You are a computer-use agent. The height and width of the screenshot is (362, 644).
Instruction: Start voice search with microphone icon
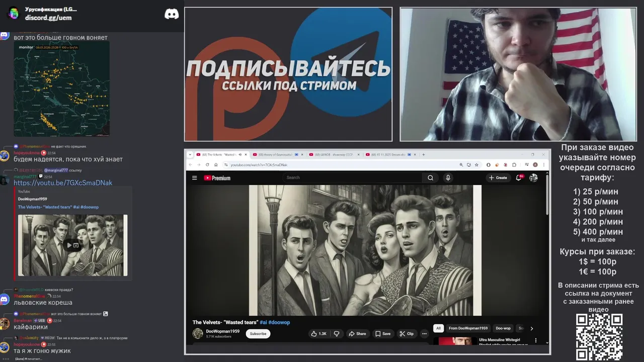[448, 177]
